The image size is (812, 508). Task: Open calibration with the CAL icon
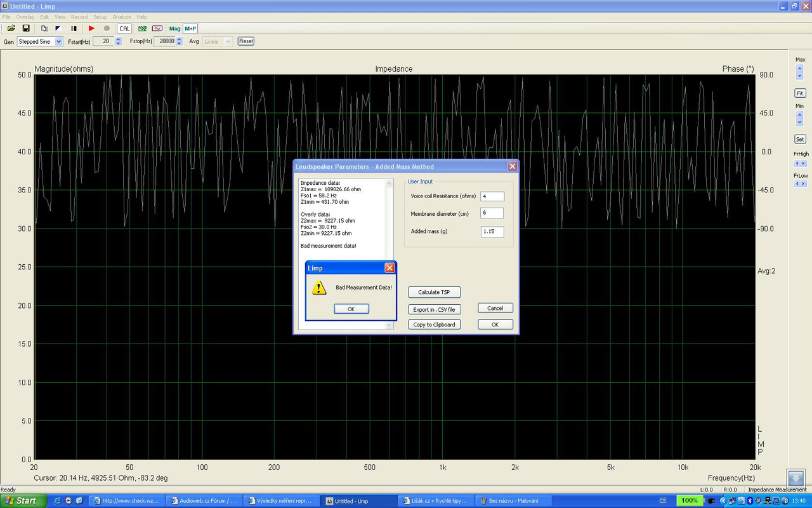(124, 29)
